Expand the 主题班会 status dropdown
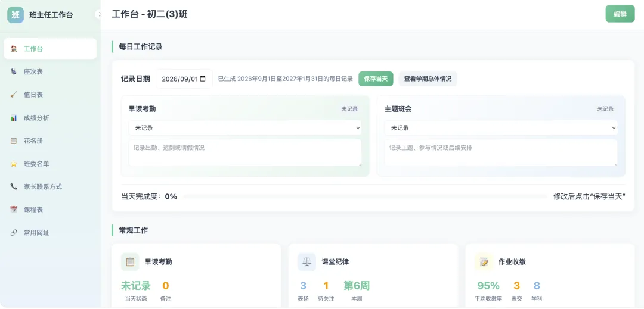Screen dimensions: 644x309 (x=501, y=128)
